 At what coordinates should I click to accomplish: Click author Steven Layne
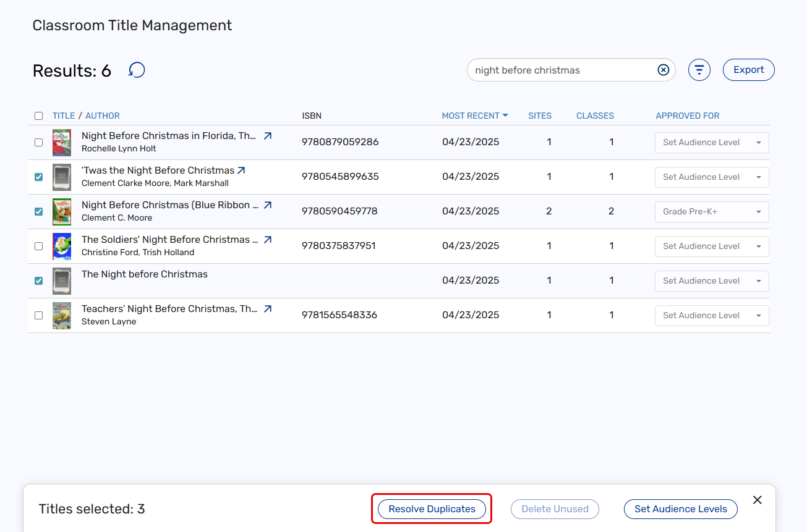(109, 322)
